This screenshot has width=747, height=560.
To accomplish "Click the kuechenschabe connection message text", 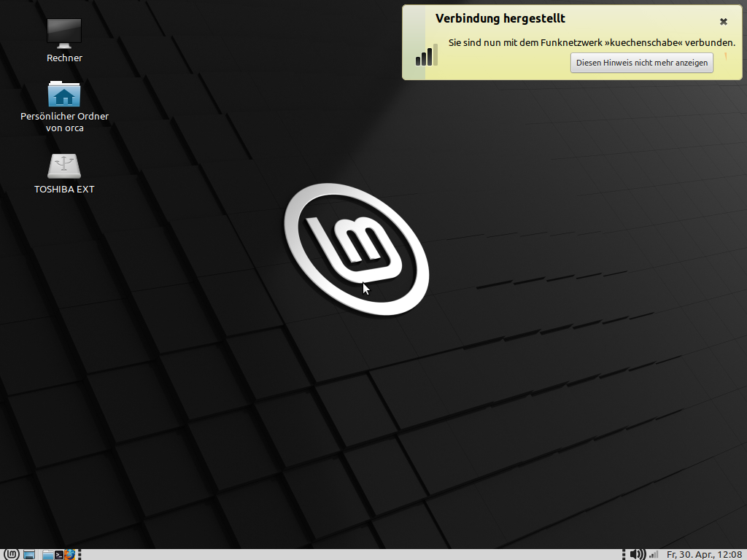I will 592,42.
